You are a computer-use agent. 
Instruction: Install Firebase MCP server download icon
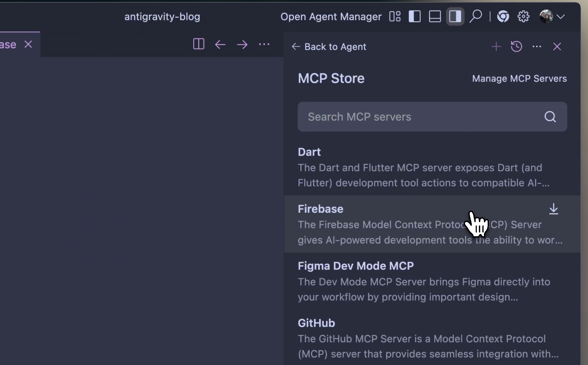(554, 209)
